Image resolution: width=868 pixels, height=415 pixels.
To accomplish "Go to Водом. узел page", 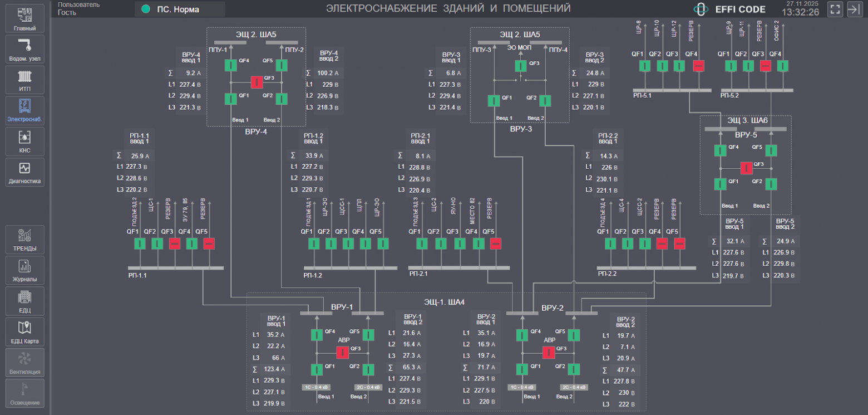I will pyautogui.click(x=25, y=50).
